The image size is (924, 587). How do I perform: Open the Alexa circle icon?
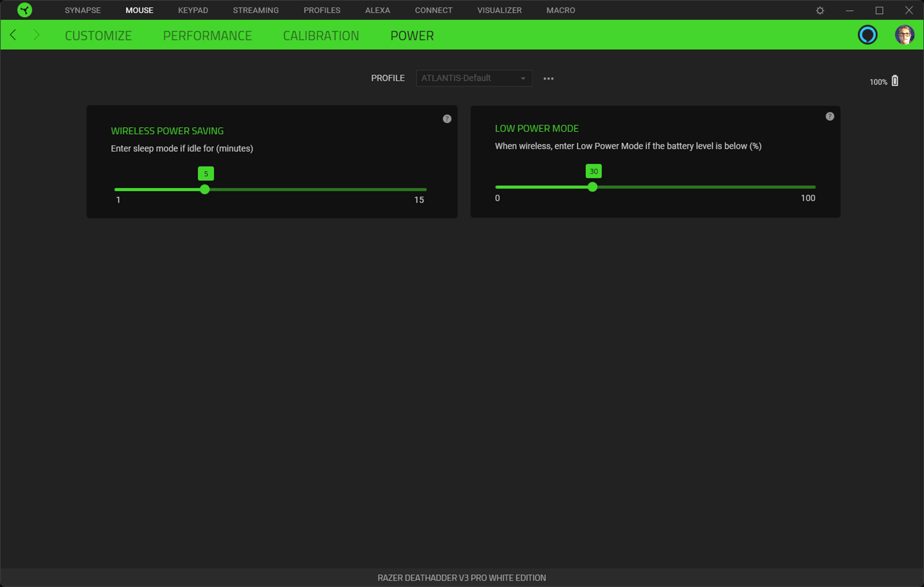[867, 35]
